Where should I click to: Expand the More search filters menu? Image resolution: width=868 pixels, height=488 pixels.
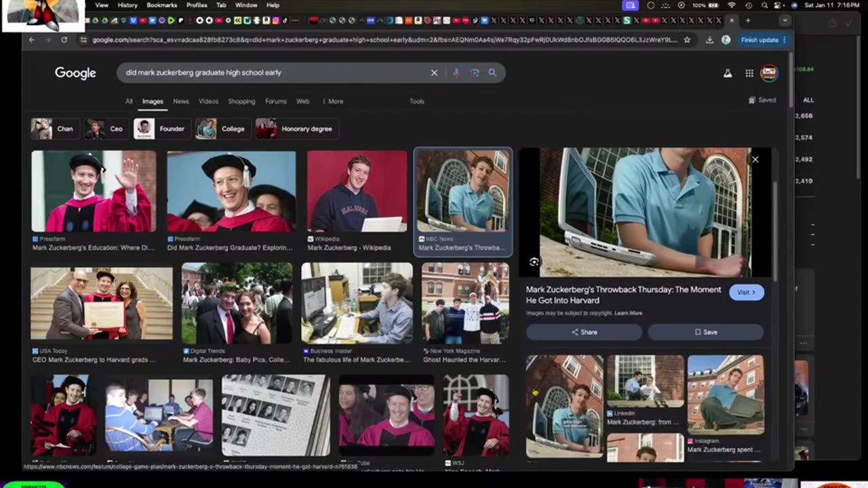click(x=332, y=101)
